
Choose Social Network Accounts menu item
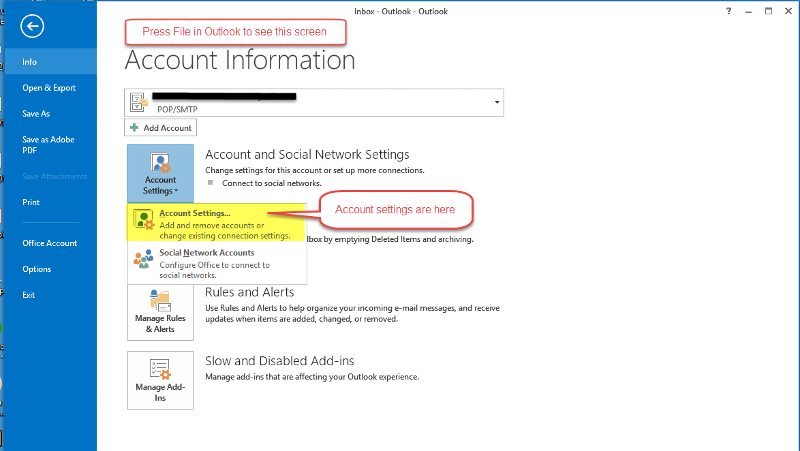point(216,263)
